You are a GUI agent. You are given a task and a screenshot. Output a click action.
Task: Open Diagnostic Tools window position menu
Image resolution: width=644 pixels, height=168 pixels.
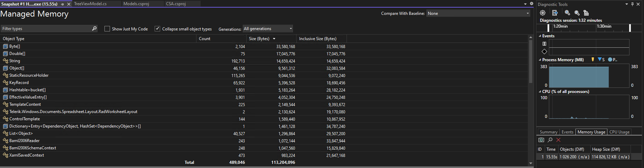(x=627, y=4)
